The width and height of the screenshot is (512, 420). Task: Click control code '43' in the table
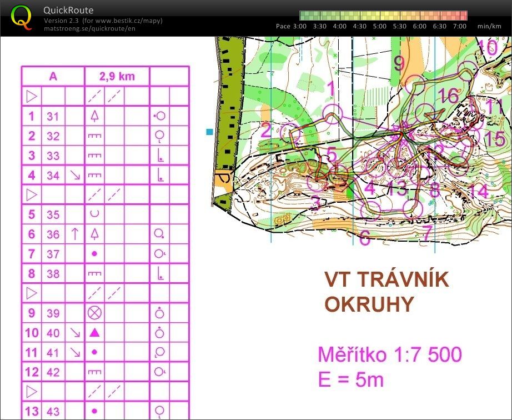tap(53, 412)
